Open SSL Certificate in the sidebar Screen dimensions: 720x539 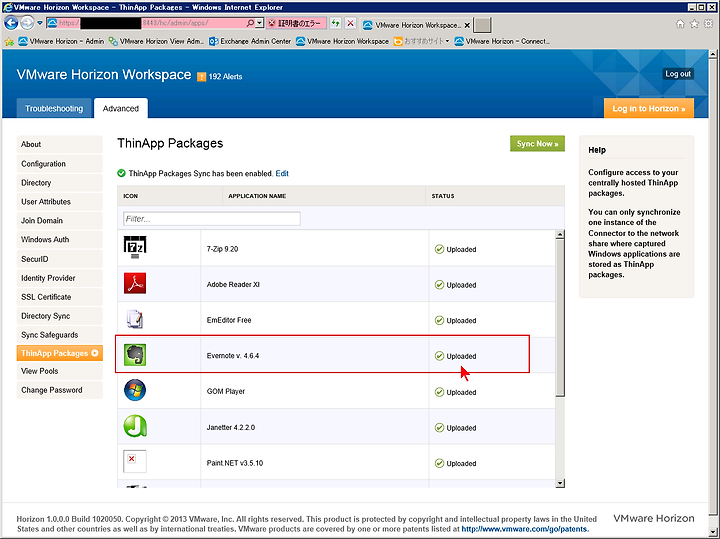60,297
